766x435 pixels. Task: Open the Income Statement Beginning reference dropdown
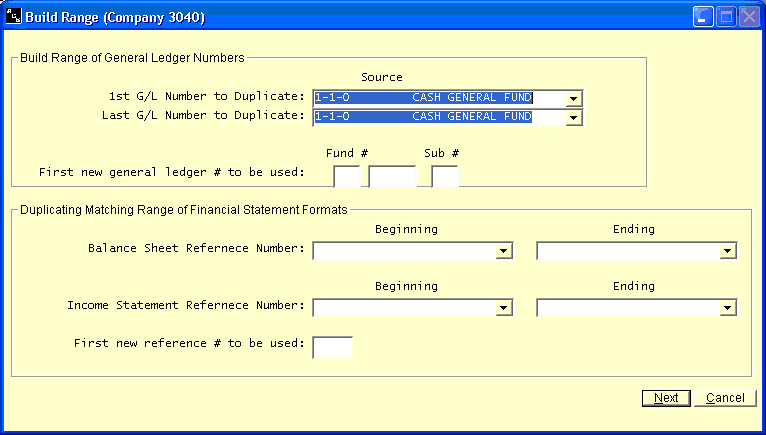(x=504, y=308)
